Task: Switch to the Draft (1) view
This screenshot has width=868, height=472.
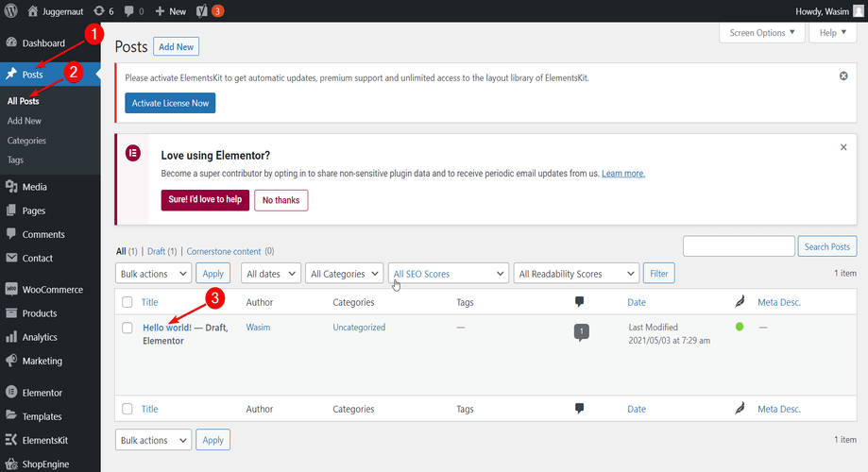Action: (x=162, y=251)
